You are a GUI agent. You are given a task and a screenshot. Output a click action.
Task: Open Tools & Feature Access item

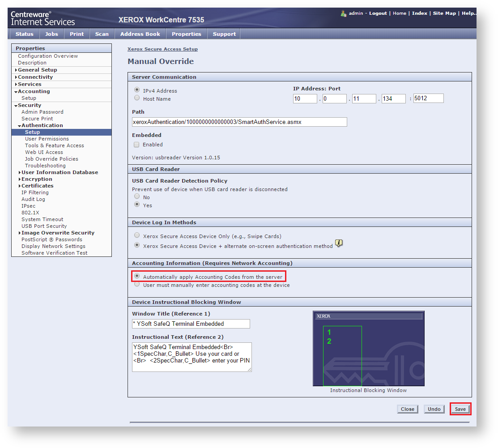pos(54,145)
